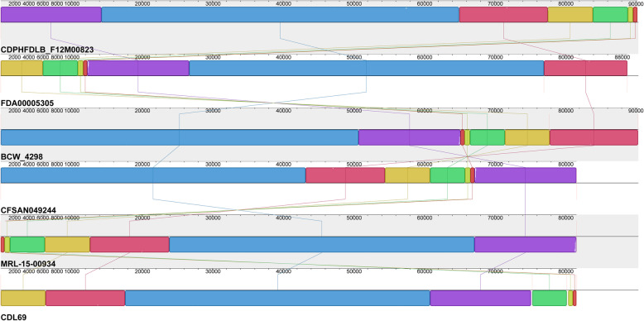Image resolution: width=644 pixels, height=321 pixels.
Task: Click the pink block in the CFSAN049244 track
Action: point(345,175)
